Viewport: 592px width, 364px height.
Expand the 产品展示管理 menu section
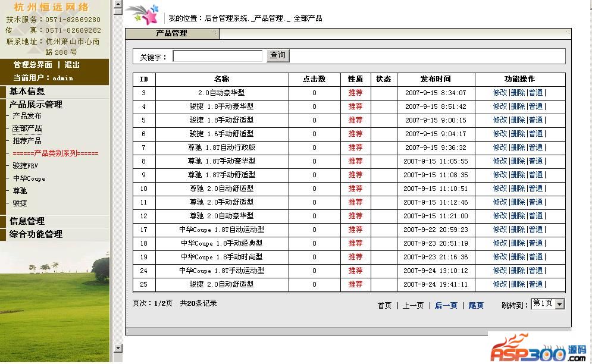click(x=36, y=105)
